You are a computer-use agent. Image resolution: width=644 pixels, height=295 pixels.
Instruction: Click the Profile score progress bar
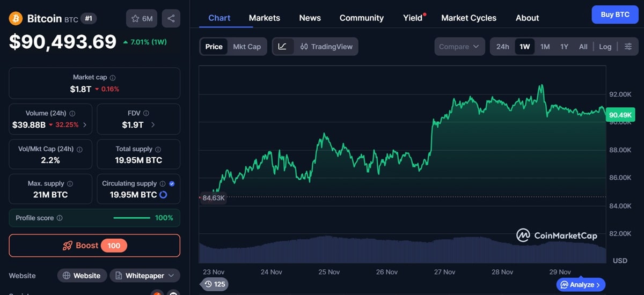coord(132,218)
